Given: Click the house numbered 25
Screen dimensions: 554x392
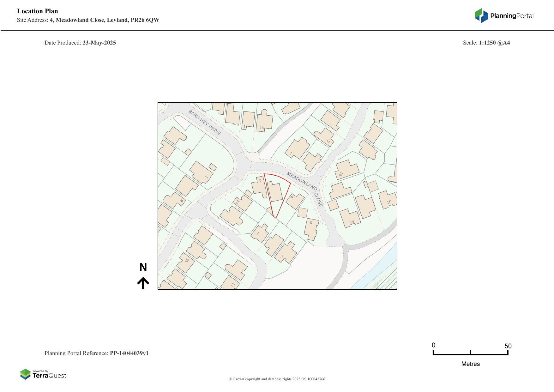Looking at the screenshot, I should (x=186, y=262).
